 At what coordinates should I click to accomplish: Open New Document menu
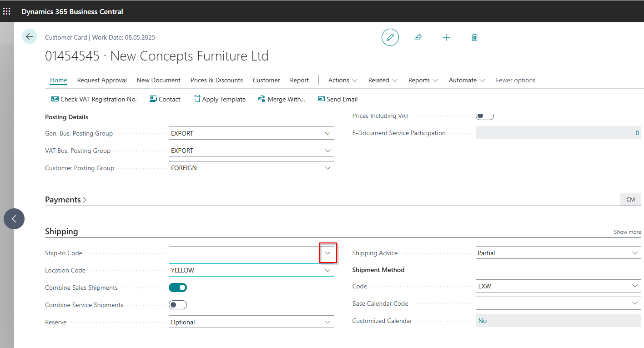click(159, 80)
